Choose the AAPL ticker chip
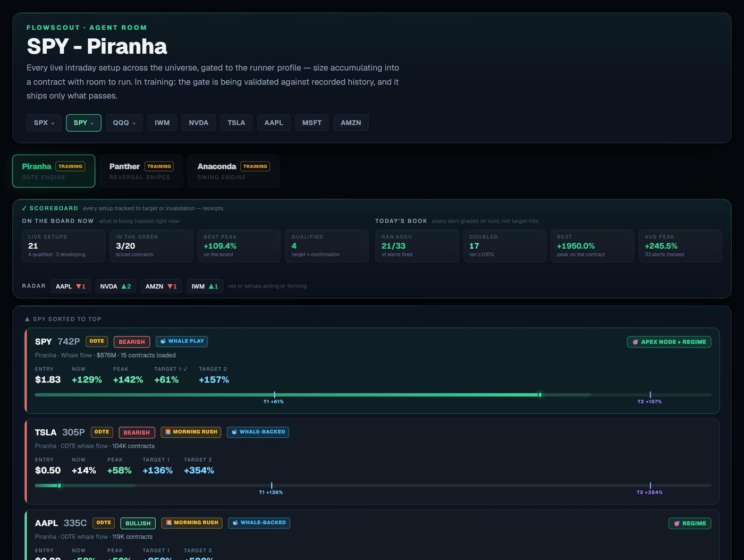Viewport: 744px width, 560px height. tap(274, 123)
